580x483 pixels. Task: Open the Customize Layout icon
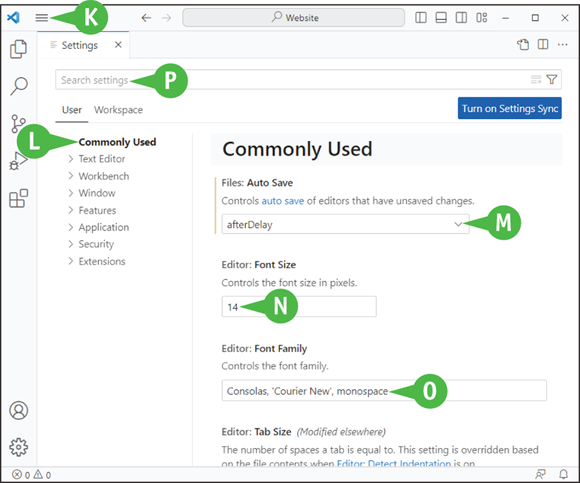point(482,17)
